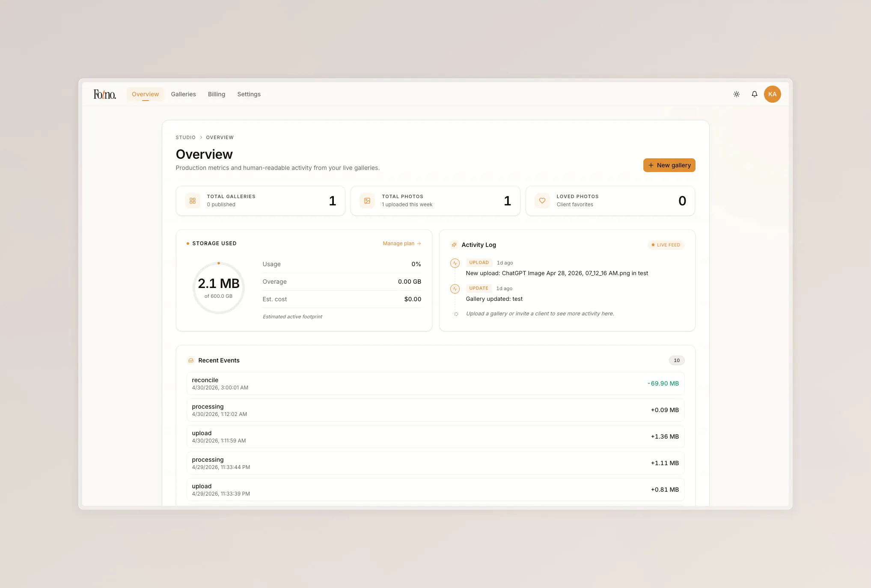This screenshot has height=588, width=871.
Task: Open the notifications bell
Action: pyautogui.click(x=755, y=94)
